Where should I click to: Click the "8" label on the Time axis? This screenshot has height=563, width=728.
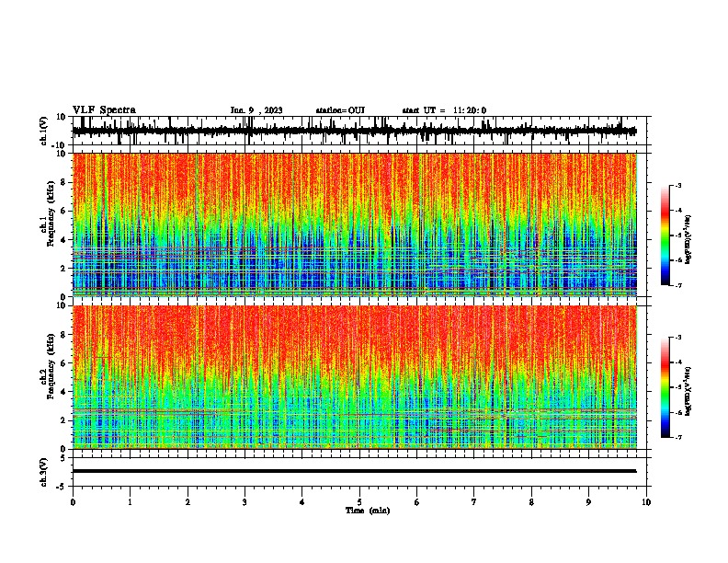[x=531, y=502]
